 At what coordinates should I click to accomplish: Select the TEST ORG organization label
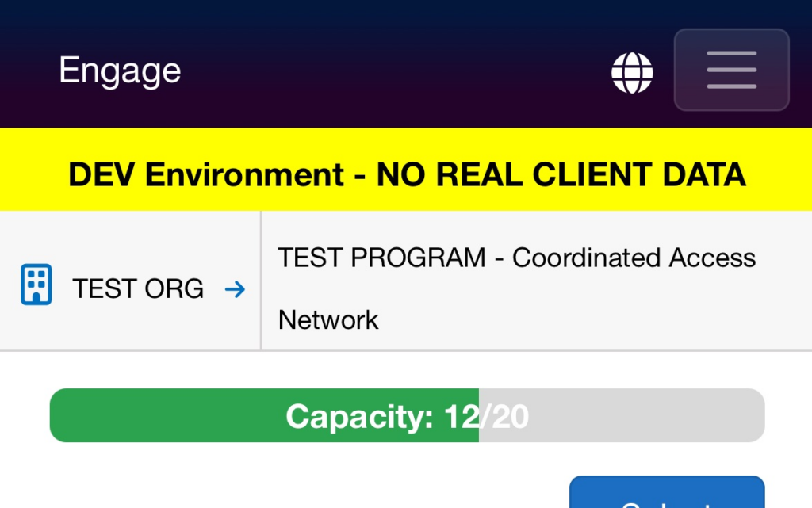pyautogui.click(x=138, y=289)
